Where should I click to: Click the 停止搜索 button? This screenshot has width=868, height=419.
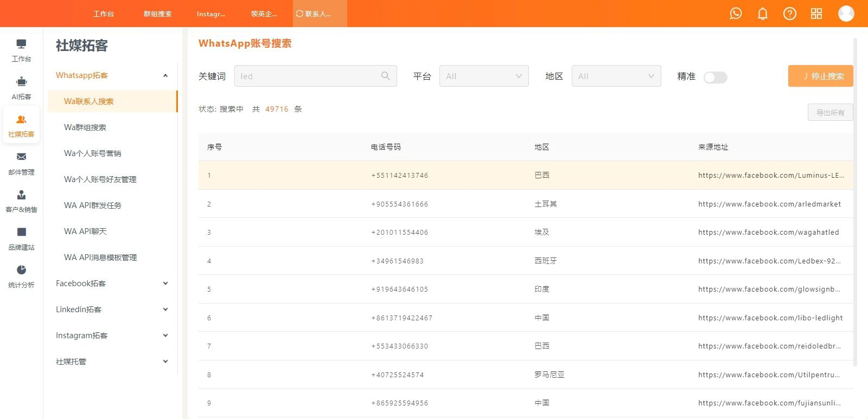point(820,76)
